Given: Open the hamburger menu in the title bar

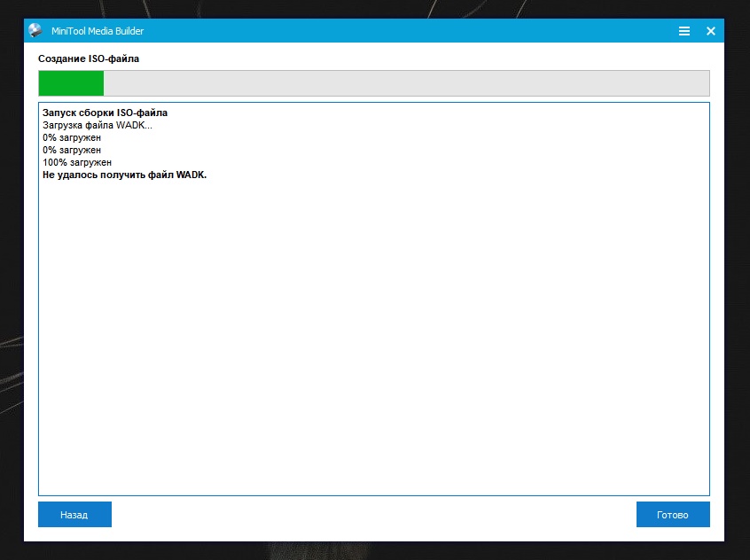Looking at the screenshot, I should coord(684,31).
